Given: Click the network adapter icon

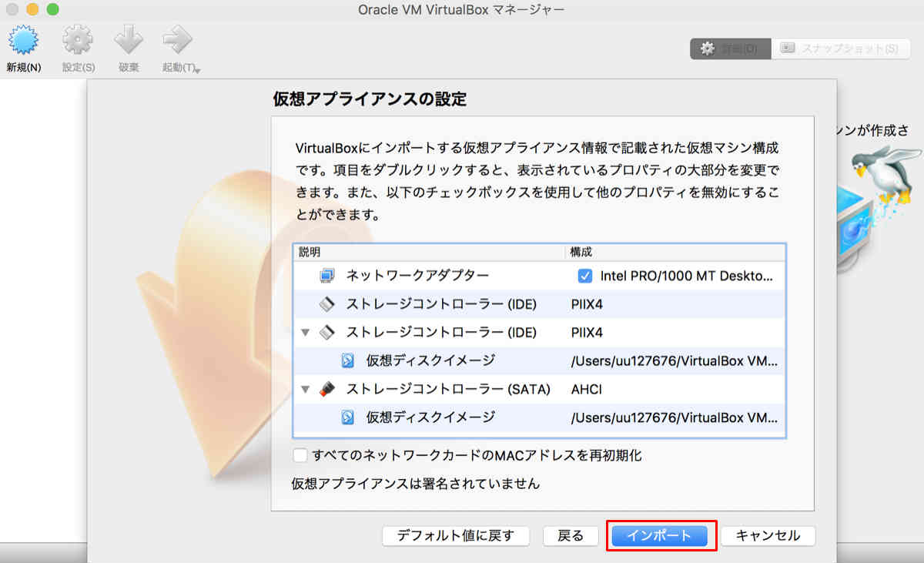Looking at the screenshot, I should pos(327,275).
